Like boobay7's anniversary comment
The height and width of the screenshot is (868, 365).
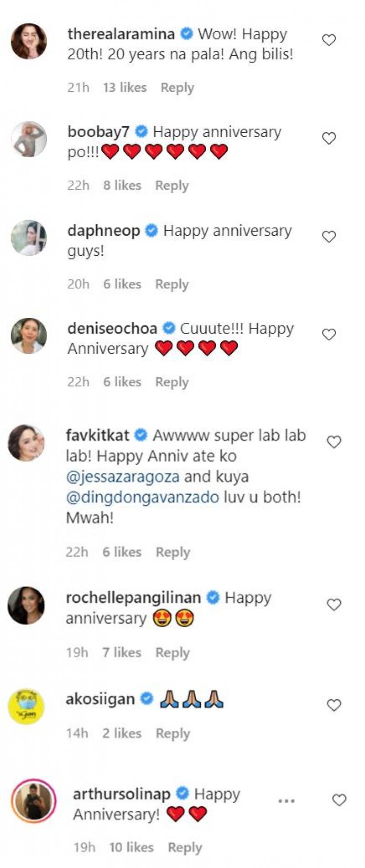(x=329, y=138)
